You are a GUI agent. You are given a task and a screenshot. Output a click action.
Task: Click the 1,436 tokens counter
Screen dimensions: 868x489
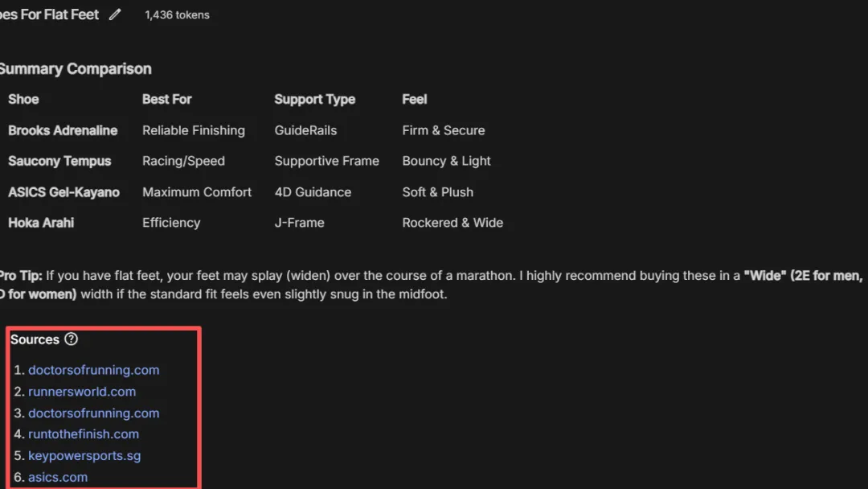(177, 14)
